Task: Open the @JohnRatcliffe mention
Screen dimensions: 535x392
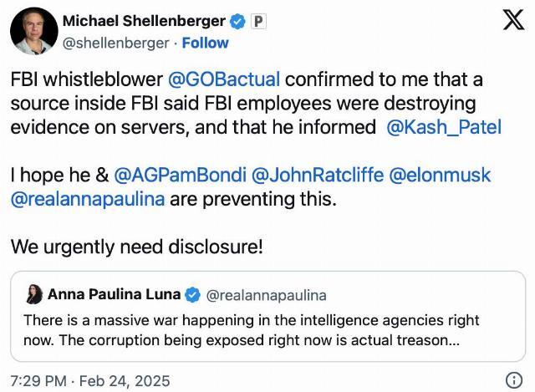Action: (318, 175)
